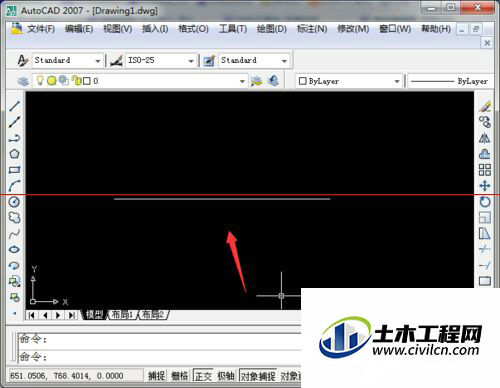Select the Revision Cloud tool
The height and width of the screenshot is (388, 500).
14,218
